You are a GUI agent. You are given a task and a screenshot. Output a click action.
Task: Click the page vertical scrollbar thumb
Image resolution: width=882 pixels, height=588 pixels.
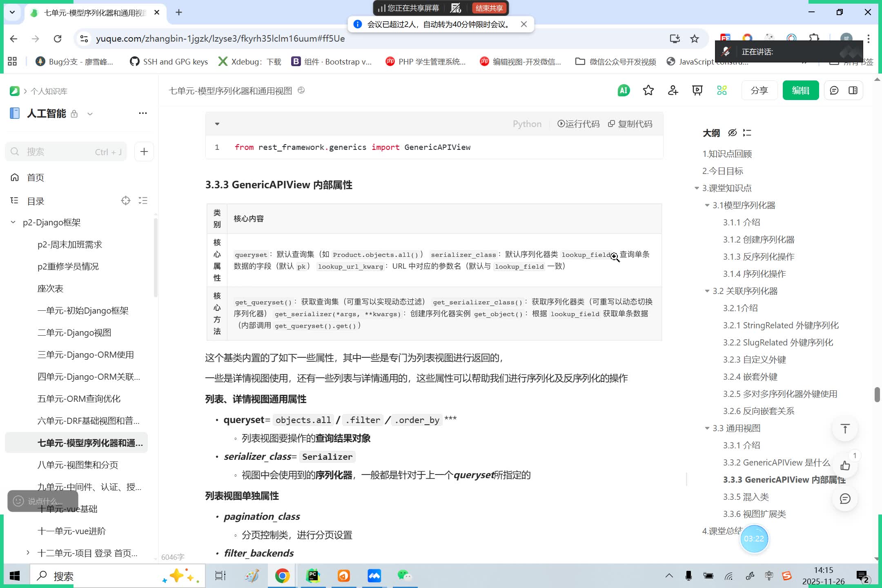[877, 394]
